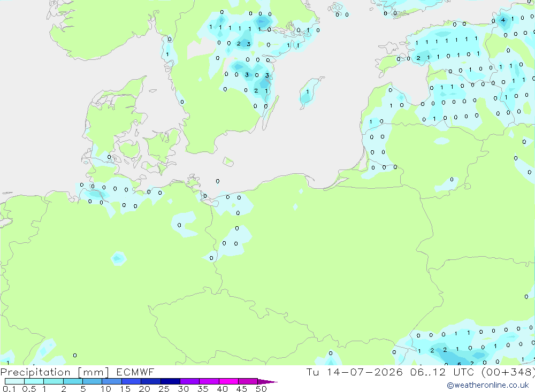Select legend swatch between 35 and 40

point(209,381)
